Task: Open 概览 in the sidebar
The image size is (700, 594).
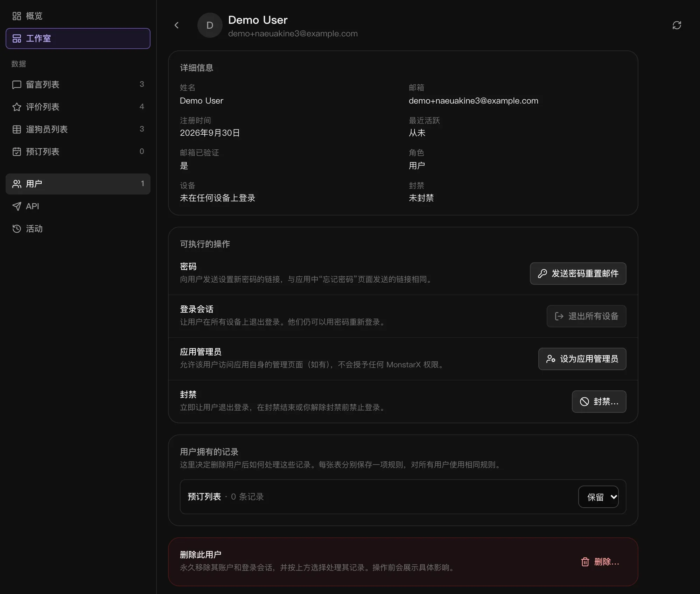Action: click(78, 16)
